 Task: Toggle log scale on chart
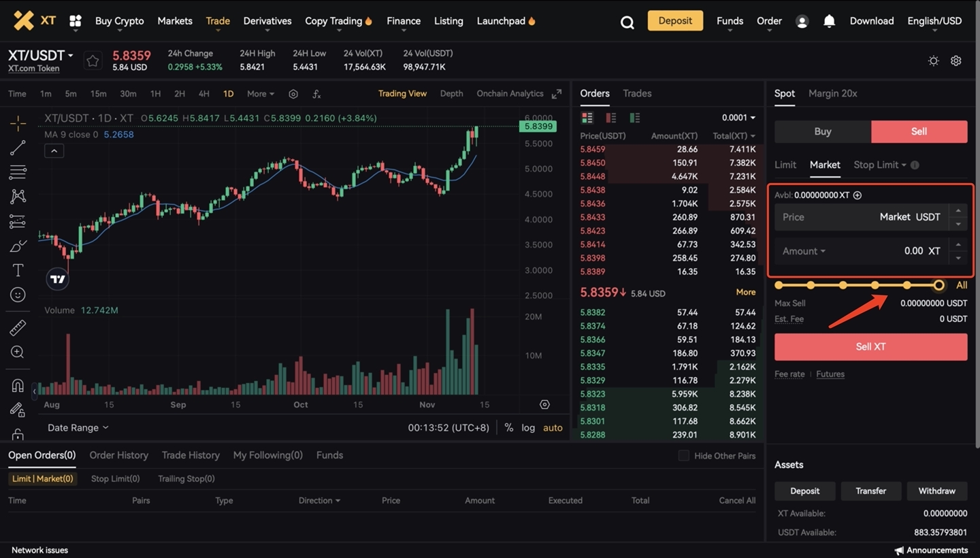pyautogui.click(x=528, y=427)
